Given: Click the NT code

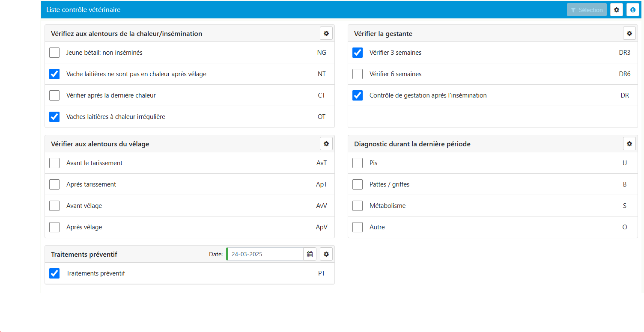Looking at the screenshot, I should [322, 74].
